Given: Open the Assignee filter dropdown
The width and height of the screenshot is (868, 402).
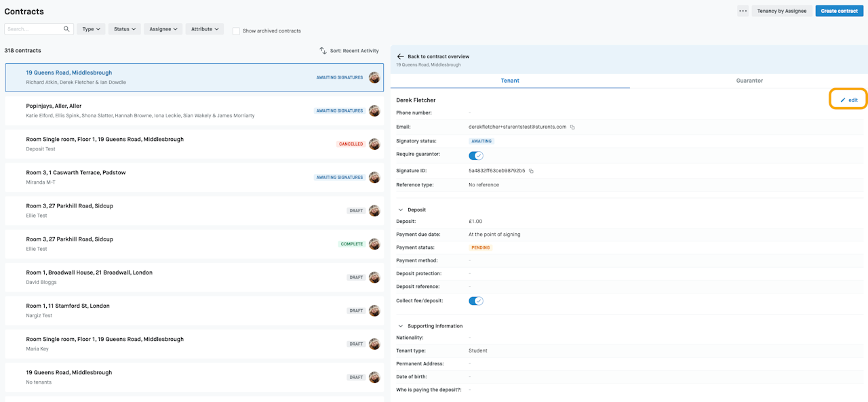Looking at the screenshot, I should point(163,29).
